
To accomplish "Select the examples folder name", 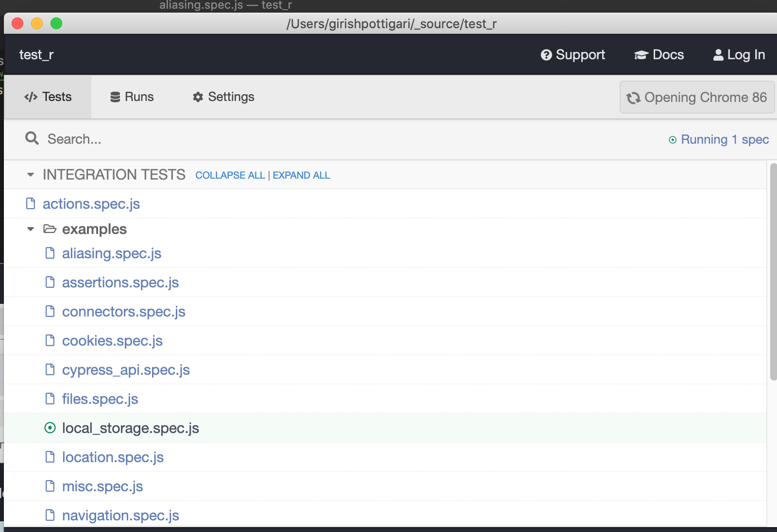I will (x=94, y=229).
